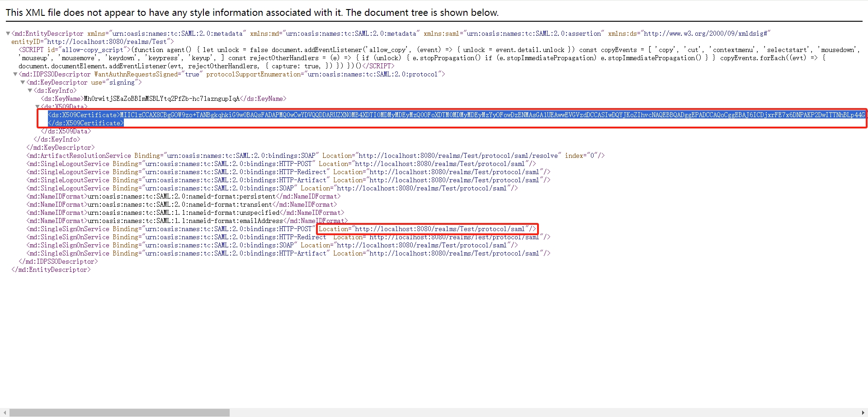Viewport: 868px width, 417px height.
Task: Click the closing ds:X509Certificate tag
Action: tap(86, 123)
